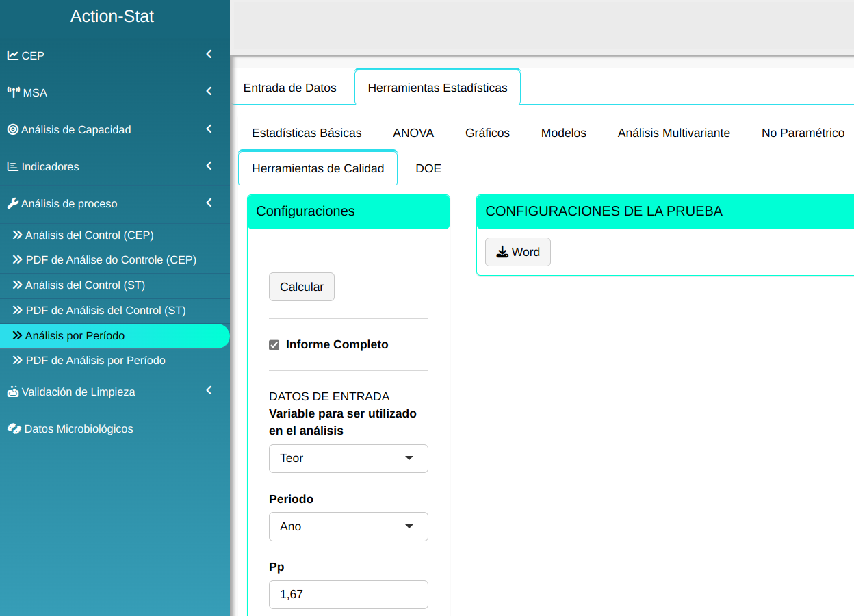The height and width of the screenshot is (616, 854).
Task: Click the download icon on Word button
Action: pyautogui.click(x=502, y=252)
